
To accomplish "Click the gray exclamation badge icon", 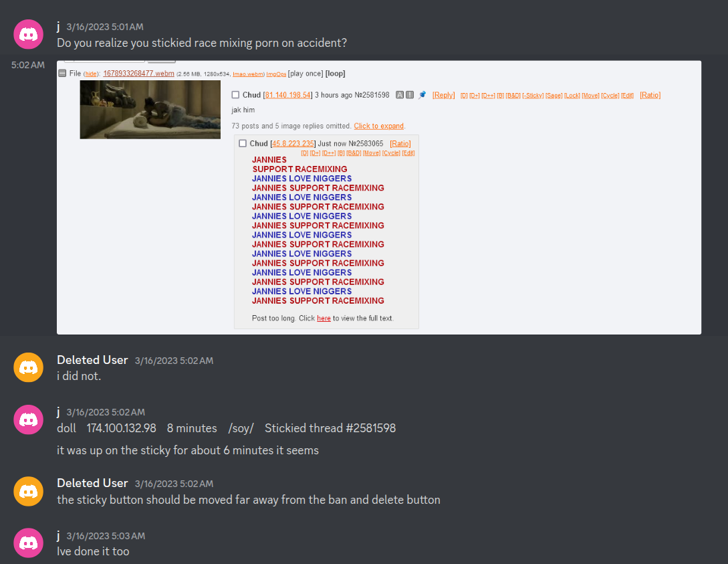I will click(x=410, y=95).
